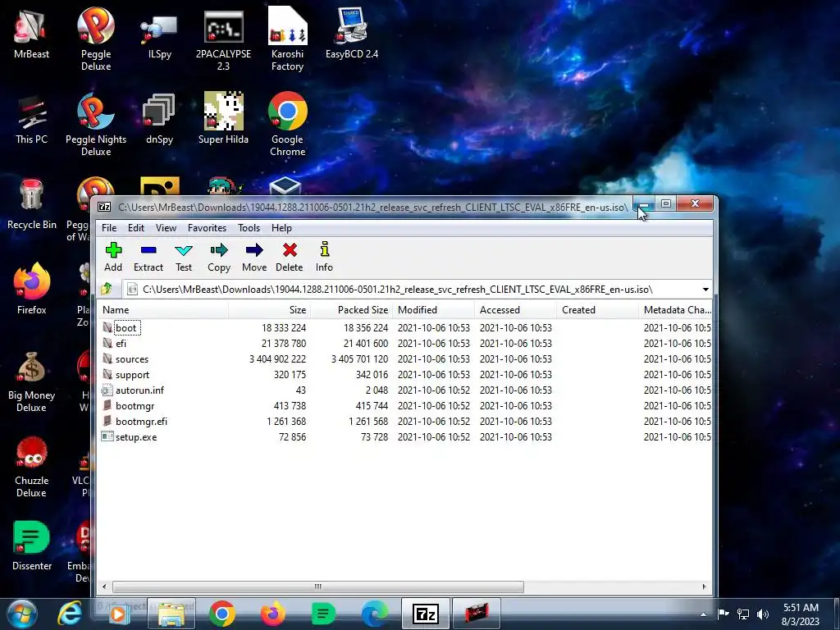Open the Action Center flag tray icon
This screenshot has height=630, width=840.
click(724, 614)
